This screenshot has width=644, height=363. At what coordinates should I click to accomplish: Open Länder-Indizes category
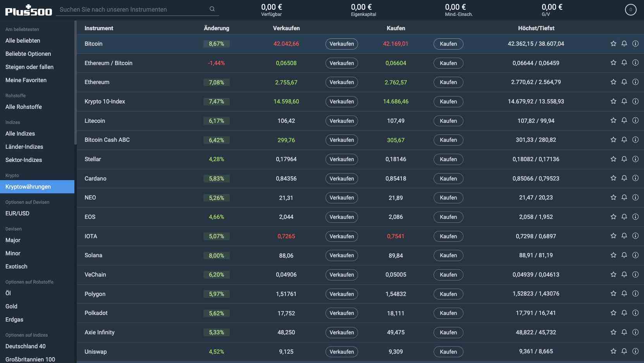(x=24, y=147)
